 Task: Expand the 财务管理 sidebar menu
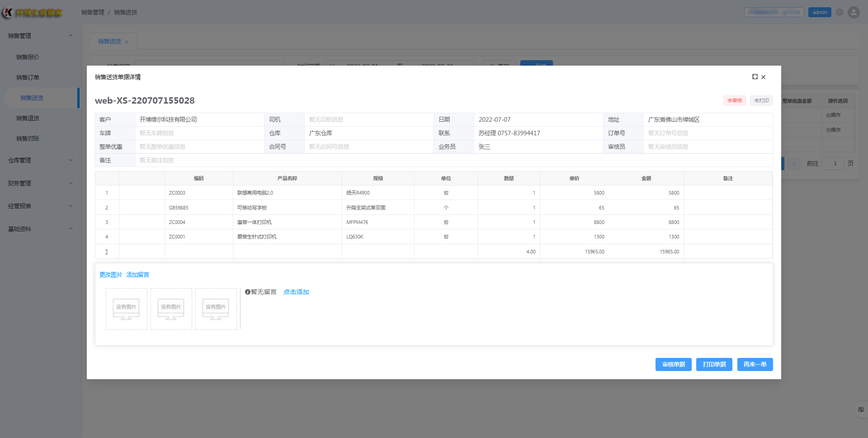(x=40, y=183)
